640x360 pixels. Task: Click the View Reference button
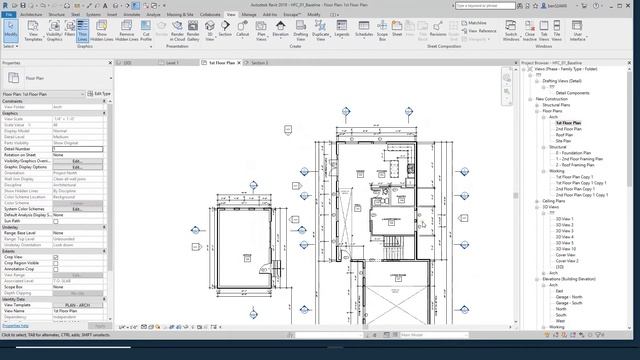tap(479, 31)
